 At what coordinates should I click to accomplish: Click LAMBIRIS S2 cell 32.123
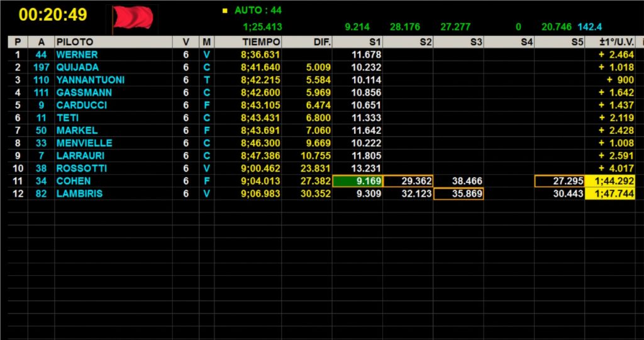pyautogui.click(x=416, y=194)
